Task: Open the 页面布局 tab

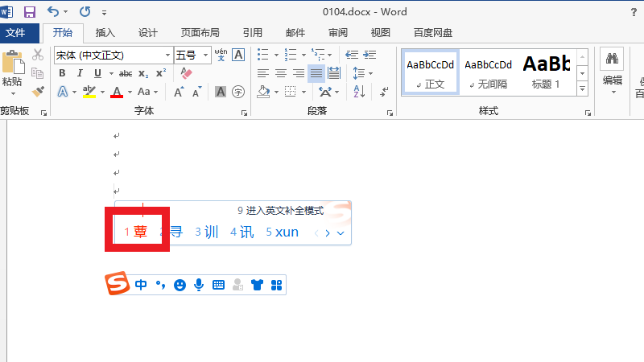Action: (201, 33)
